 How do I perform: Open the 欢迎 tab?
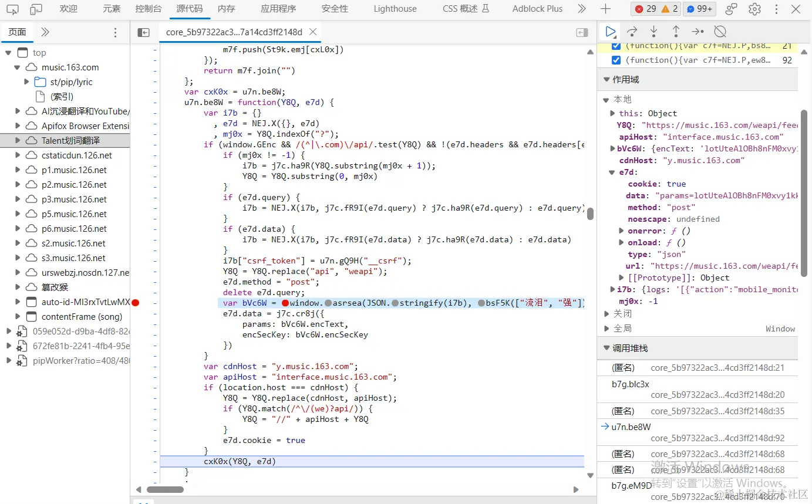click(69, 9)
